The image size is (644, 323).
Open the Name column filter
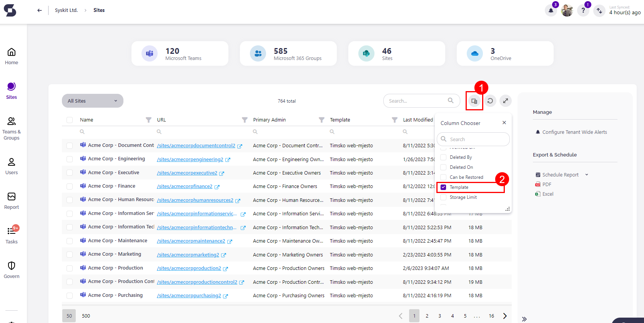(148, 120)
